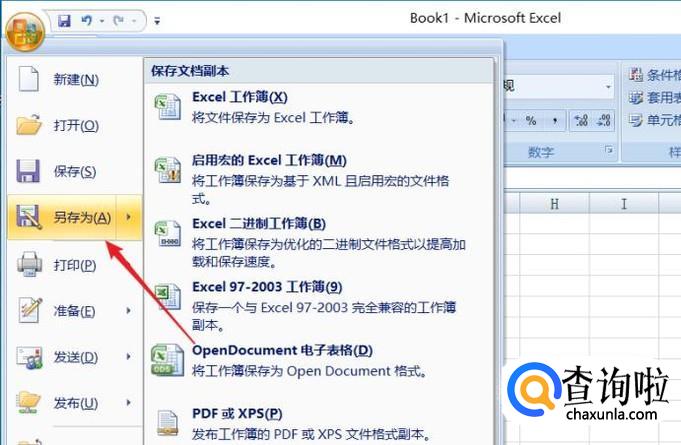Save as Excel 工作簿(X)
681x445 pixels.
pyautogui.click(x=319, y=107)
